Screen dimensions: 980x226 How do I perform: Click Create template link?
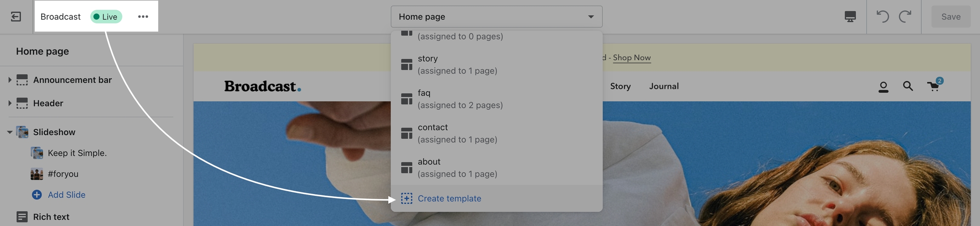449,198
